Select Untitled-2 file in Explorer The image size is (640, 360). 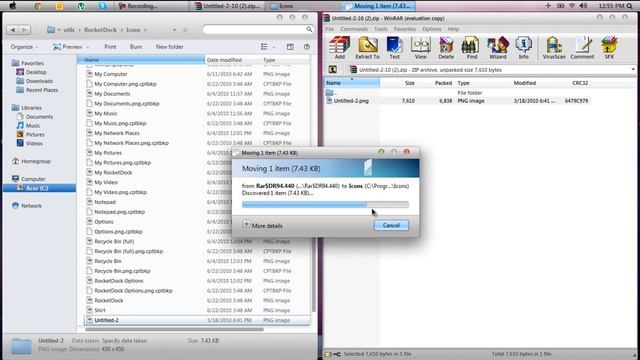pyautogui.click(x=197, y=320)
